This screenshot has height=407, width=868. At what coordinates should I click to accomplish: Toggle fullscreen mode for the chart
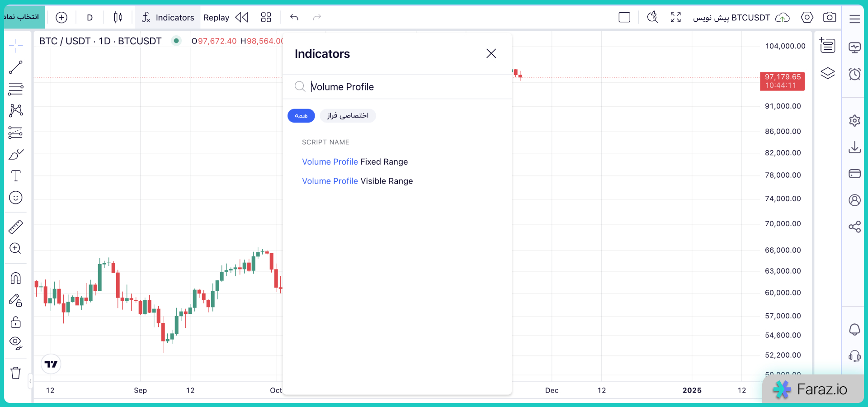point(676,17)
